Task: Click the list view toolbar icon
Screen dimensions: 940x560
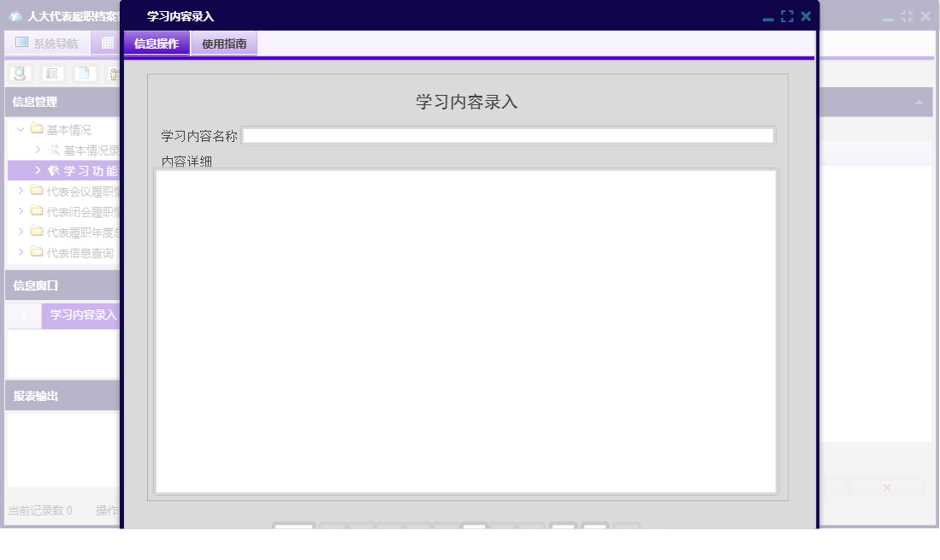Action: point(51,74)
